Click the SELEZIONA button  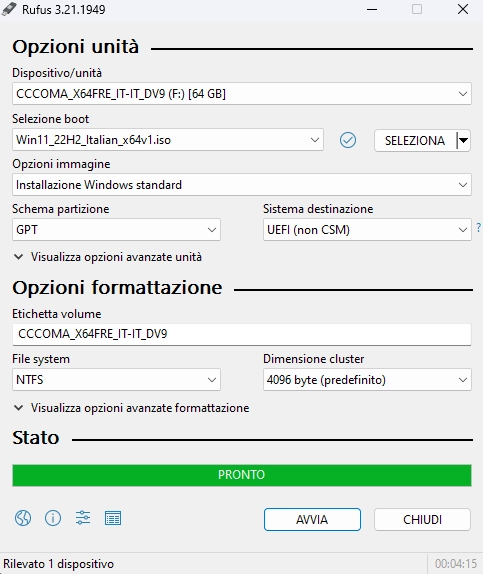point(415,140)
